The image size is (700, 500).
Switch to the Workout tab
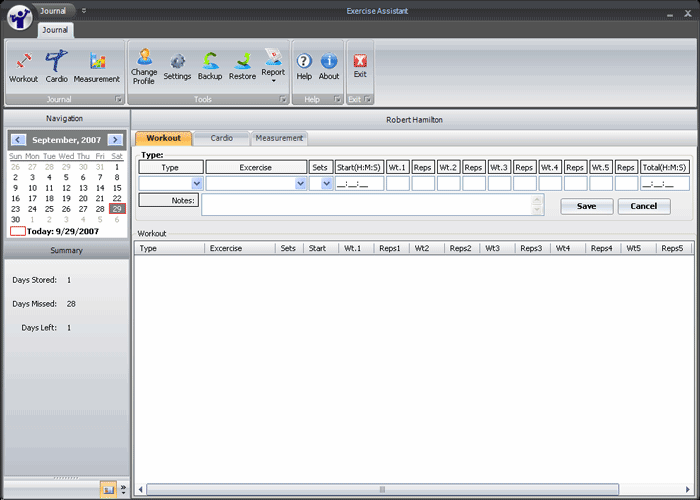click(163, 138)
